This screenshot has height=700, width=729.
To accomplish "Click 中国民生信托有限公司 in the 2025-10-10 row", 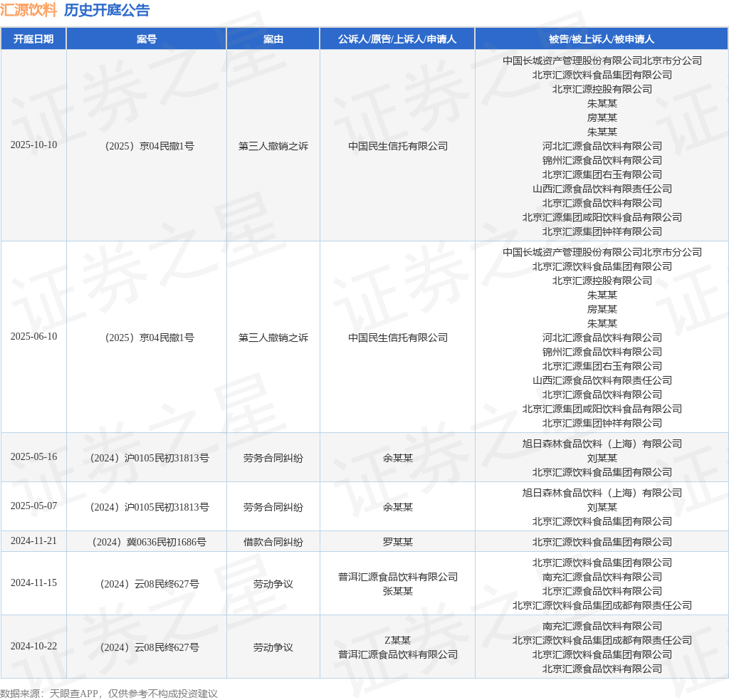I will click(x=398, y=146).
